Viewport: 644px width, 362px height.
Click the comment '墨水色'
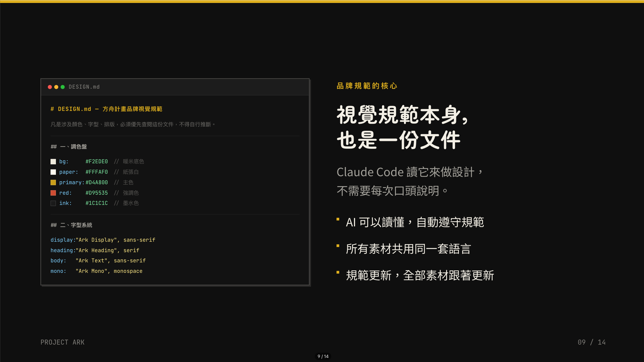tap(131, 203)
